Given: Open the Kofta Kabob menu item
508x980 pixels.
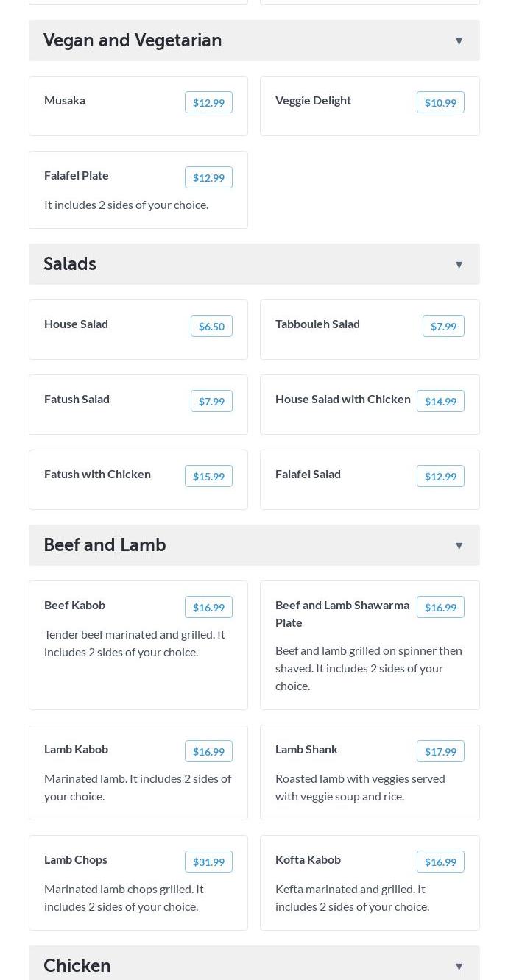Looking at the screenshot, I should (308, 859).
